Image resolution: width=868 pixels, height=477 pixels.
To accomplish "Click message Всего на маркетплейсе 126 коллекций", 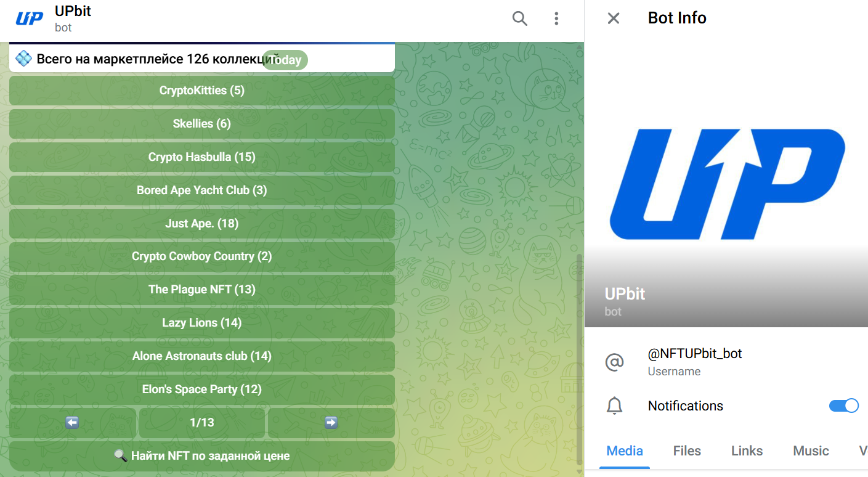I will [x=202, y=59].
